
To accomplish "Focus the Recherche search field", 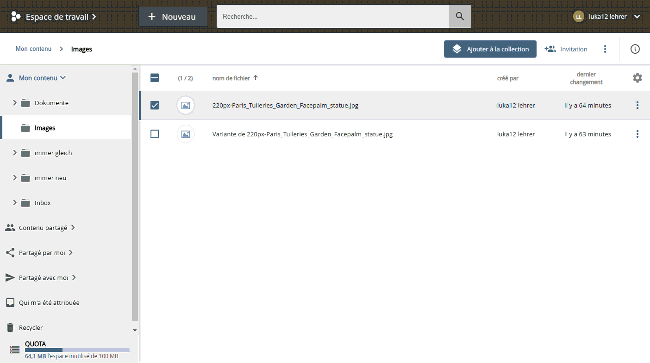I will coord(333,17).
